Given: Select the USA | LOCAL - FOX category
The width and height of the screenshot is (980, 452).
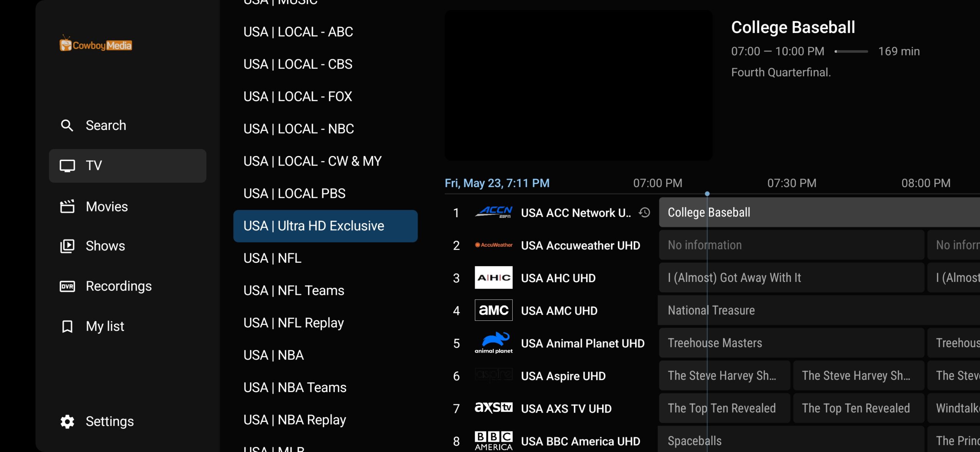Looking at the screenshot, I should pyautogui.click(x=325, y=96).
